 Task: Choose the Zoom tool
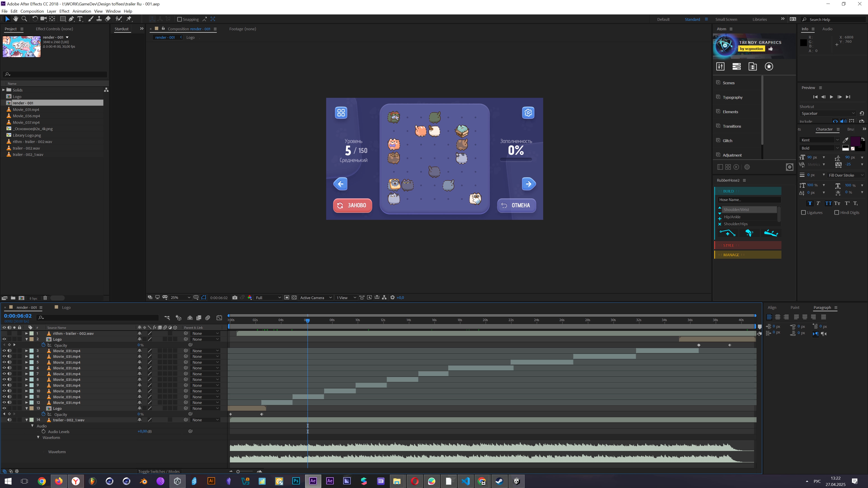(x=24, y=19)
